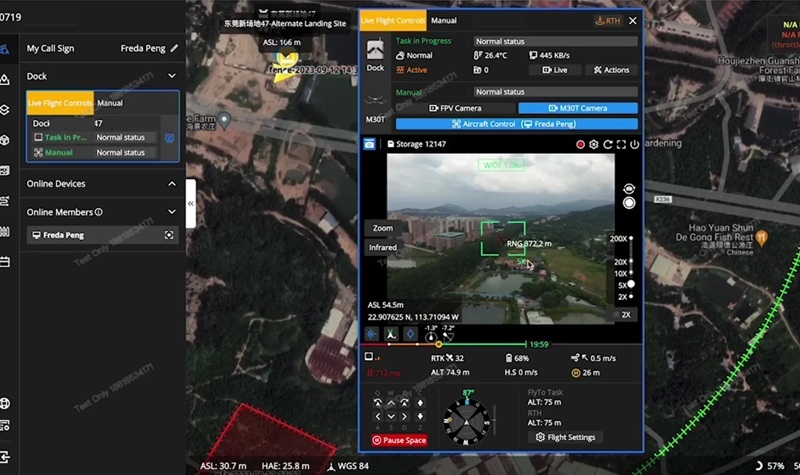This screenshot has width=800, height=475.
Task: Switch to Live Flight Controls tab in panel
Action: click(x=393, y=20)
